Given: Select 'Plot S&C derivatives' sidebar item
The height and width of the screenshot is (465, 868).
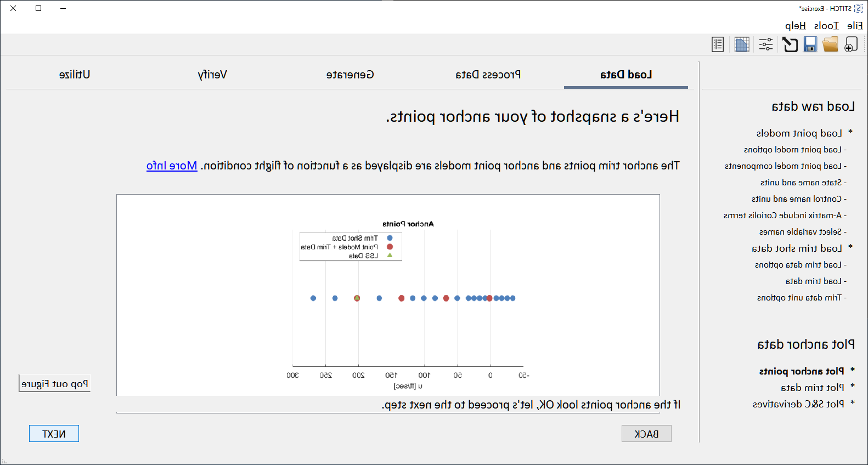Looking at the screenshot, I should coord(798,404).
